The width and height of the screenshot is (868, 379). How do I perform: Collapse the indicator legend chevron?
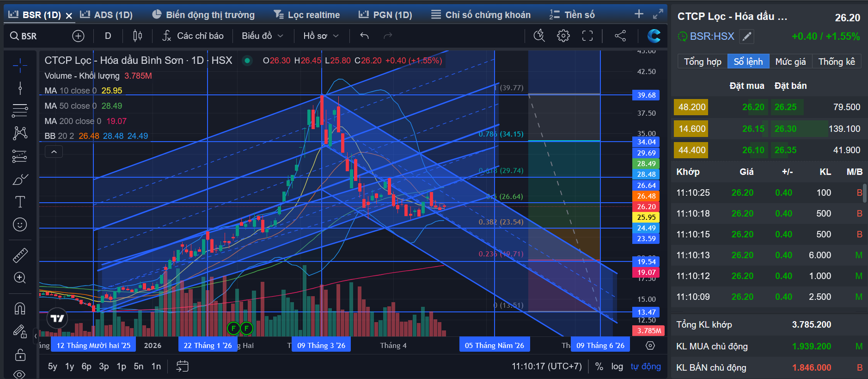54,152
